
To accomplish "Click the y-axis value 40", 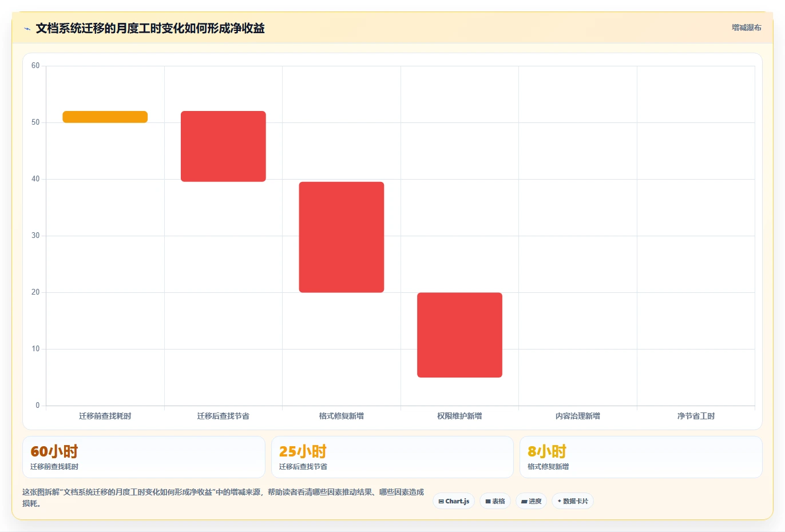I will coord(35,179).
